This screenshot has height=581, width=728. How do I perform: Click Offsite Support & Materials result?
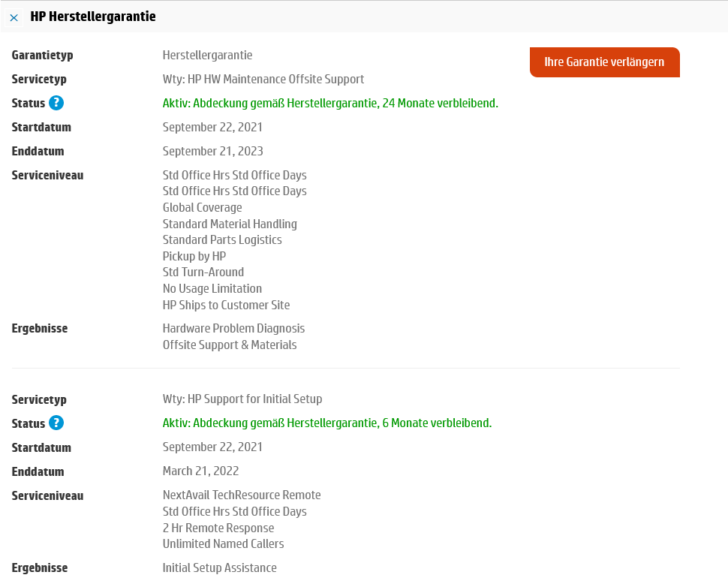pyautogui.click(x=230, y=345)
